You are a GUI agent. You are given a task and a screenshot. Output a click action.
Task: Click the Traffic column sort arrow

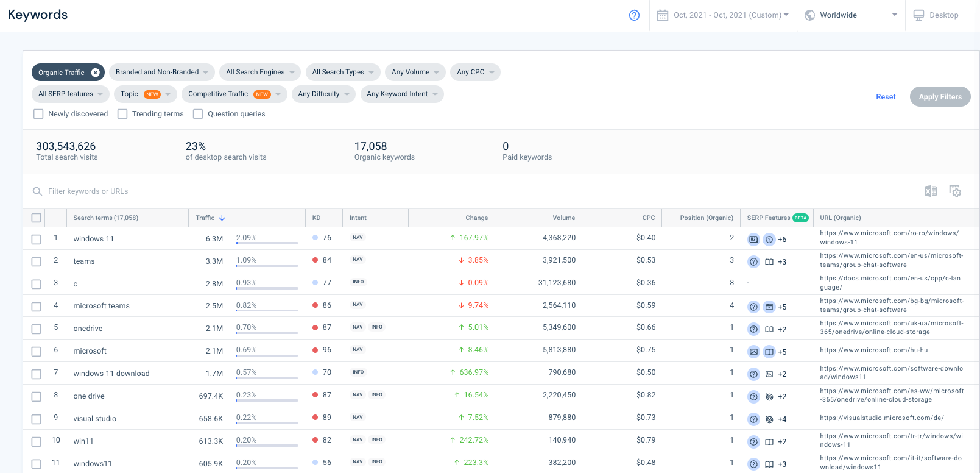click(222, 218)
